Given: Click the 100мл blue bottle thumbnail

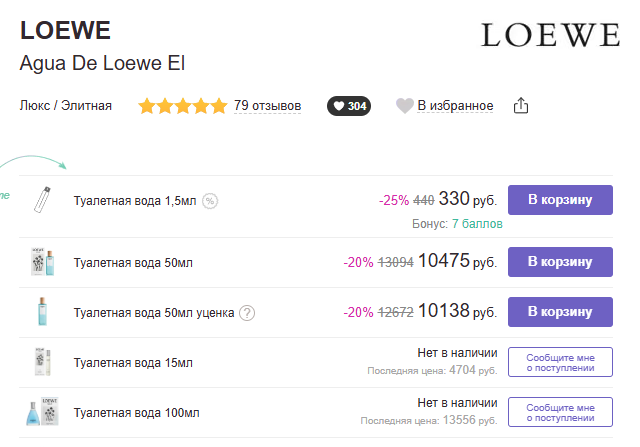Looking at the screenshot, I should (x=40, y=412).
